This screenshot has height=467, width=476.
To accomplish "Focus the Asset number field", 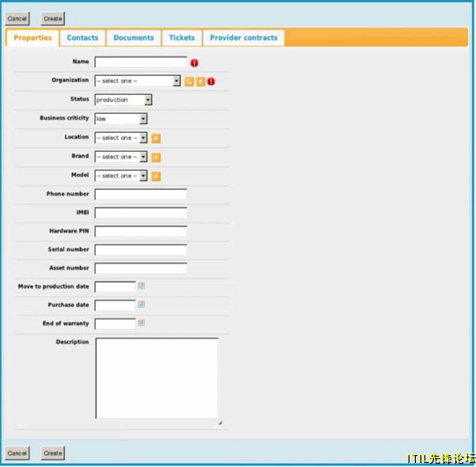I will 141,268.
